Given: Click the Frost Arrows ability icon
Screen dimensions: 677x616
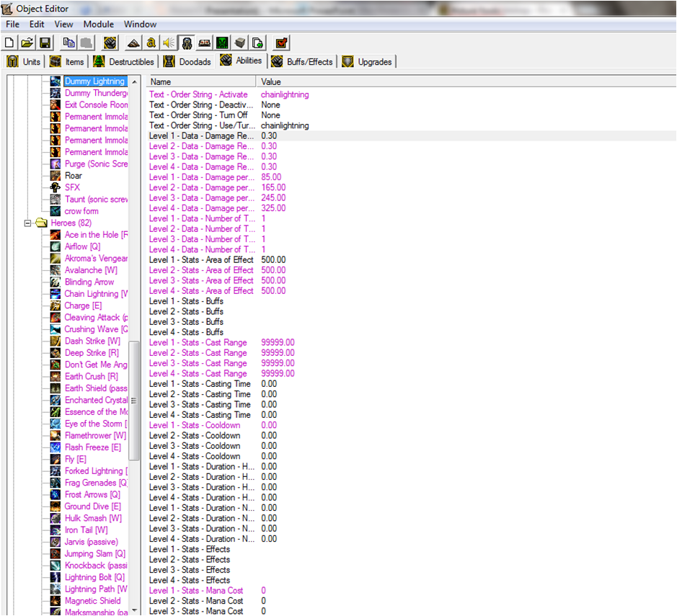Looking at the screenshot, I should [56, 494].
